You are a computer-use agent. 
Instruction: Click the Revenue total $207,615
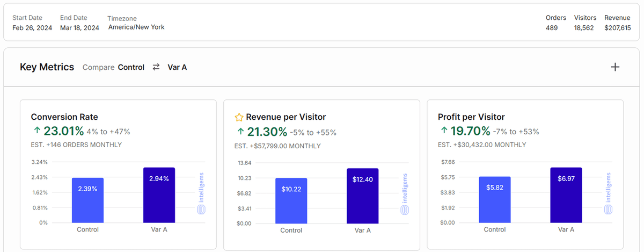point(617,28)
